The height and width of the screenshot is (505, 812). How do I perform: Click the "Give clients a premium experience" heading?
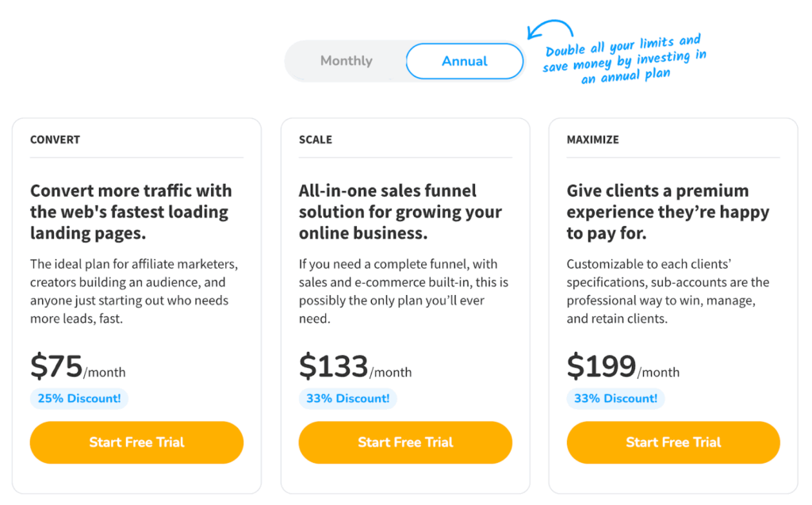[668, 212]
